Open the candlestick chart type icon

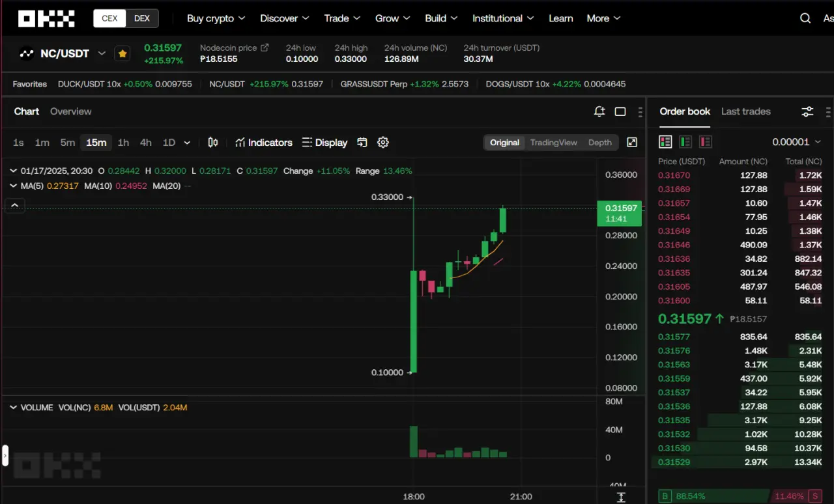point(213,143)
